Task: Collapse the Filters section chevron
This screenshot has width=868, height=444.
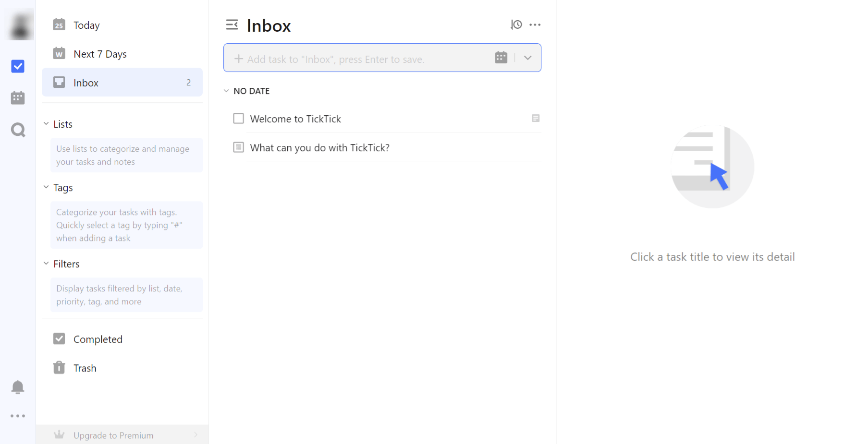Action: click(46, 264)
